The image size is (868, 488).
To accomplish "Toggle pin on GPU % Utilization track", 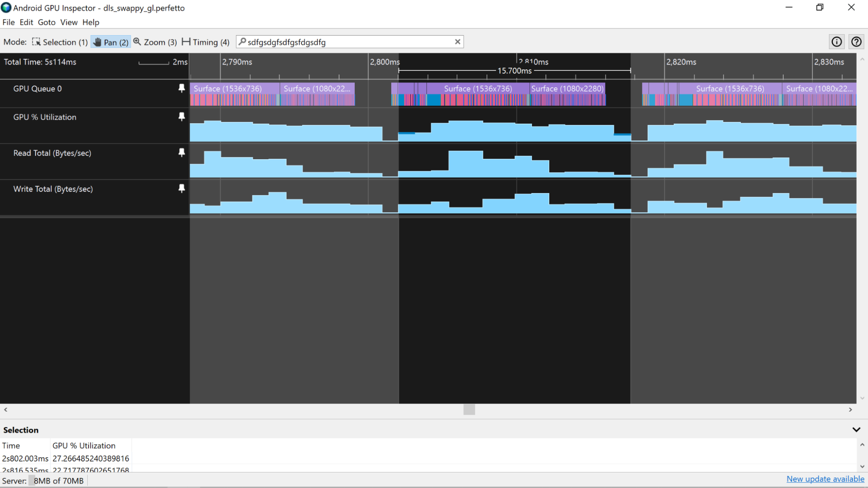I will click(182, 117).
